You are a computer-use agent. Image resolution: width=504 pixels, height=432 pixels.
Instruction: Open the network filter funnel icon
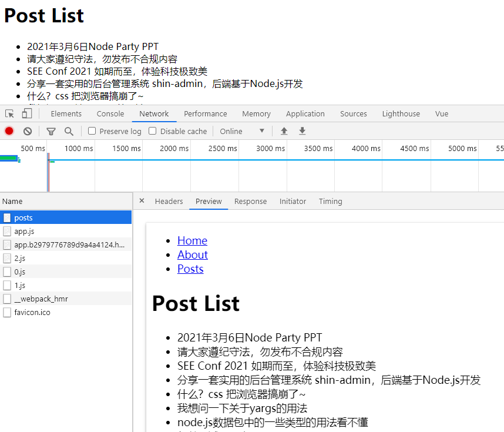(51, 131)
